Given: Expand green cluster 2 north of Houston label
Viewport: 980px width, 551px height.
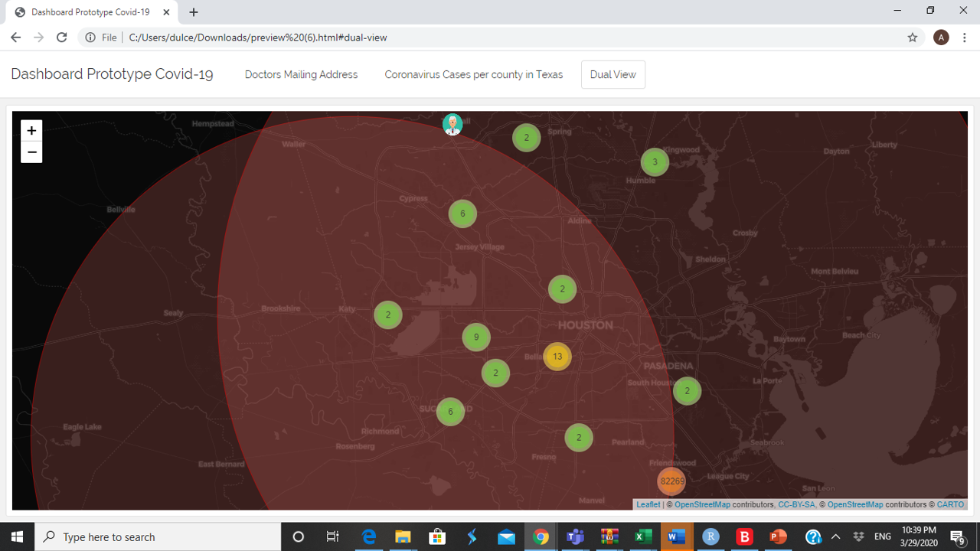Looking at the screenshot, I should [x=562, y=289].
